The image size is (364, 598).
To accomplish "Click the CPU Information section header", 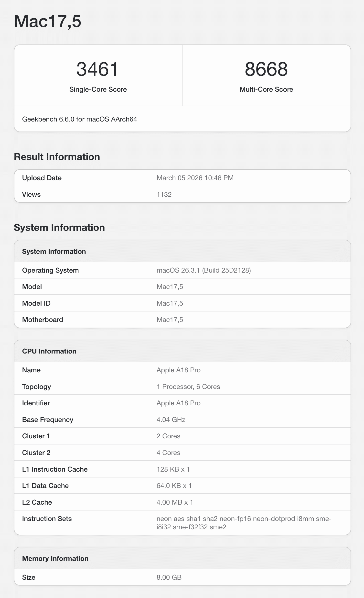I will [x=49, y=351].
